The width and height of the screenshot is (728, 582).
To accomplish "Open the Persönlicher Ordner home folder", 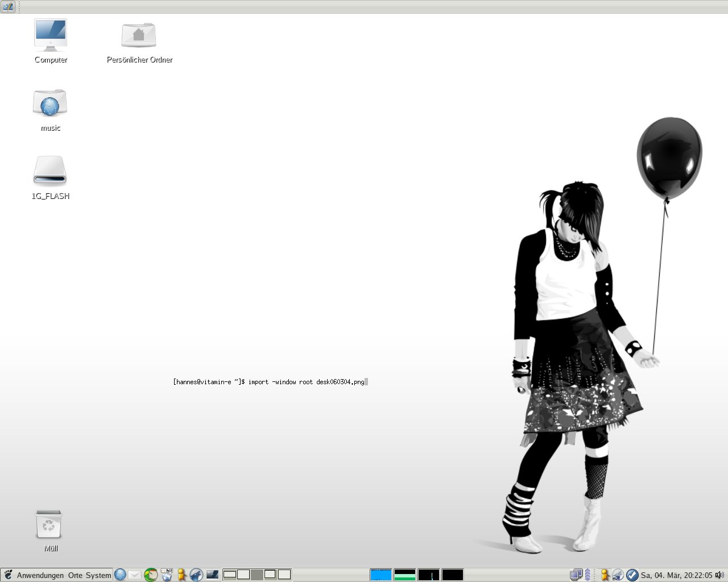I will pyautogui.click(x=139, y=35).
